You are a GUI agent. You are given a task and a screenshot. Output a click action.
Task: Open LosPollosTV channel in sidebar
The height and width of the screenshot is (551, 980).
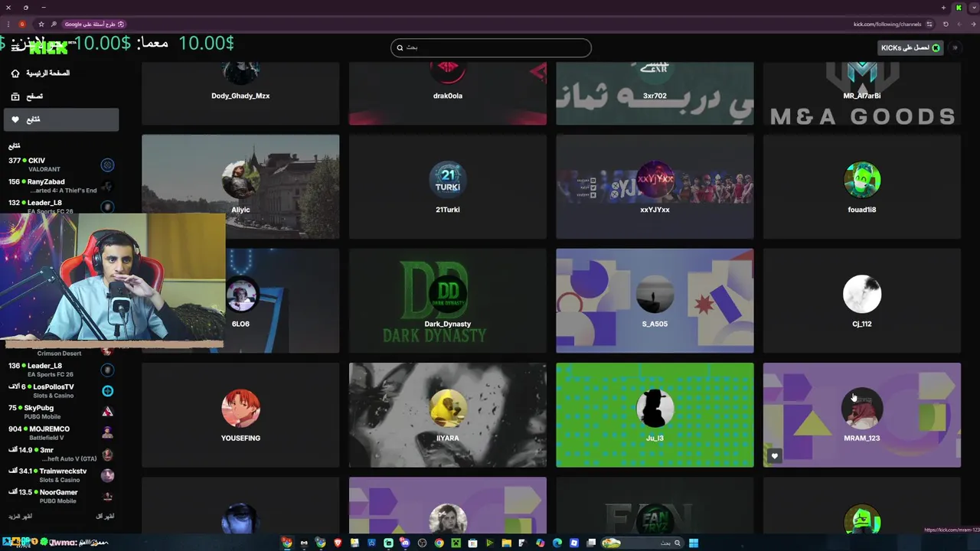(61, 391)
